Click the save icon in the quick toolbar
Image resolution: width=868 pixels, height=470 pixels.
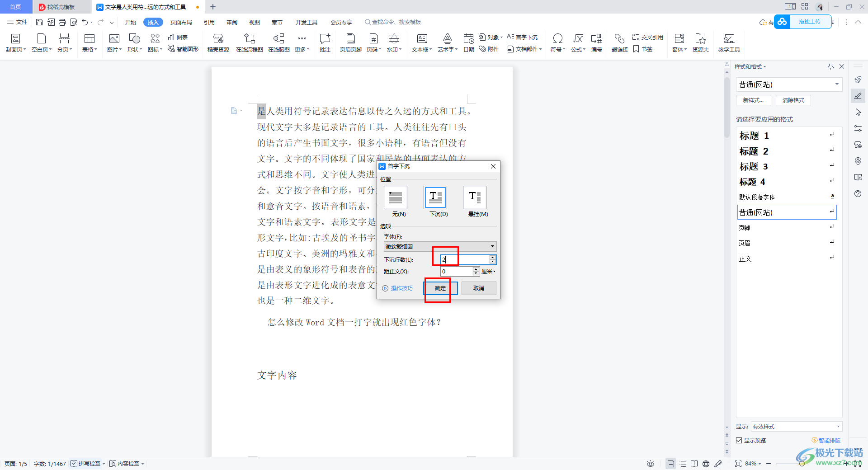(x=39, y=22)
